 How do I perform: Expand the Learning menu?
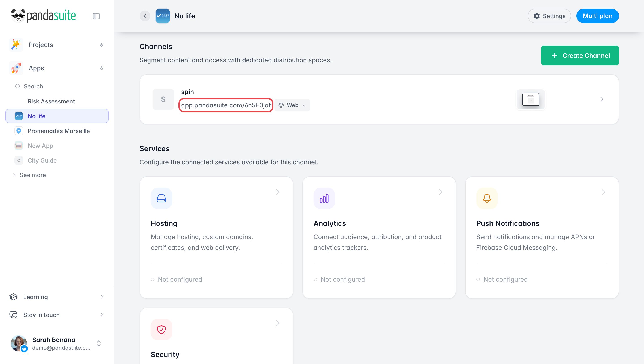click(x=57, y=297)
